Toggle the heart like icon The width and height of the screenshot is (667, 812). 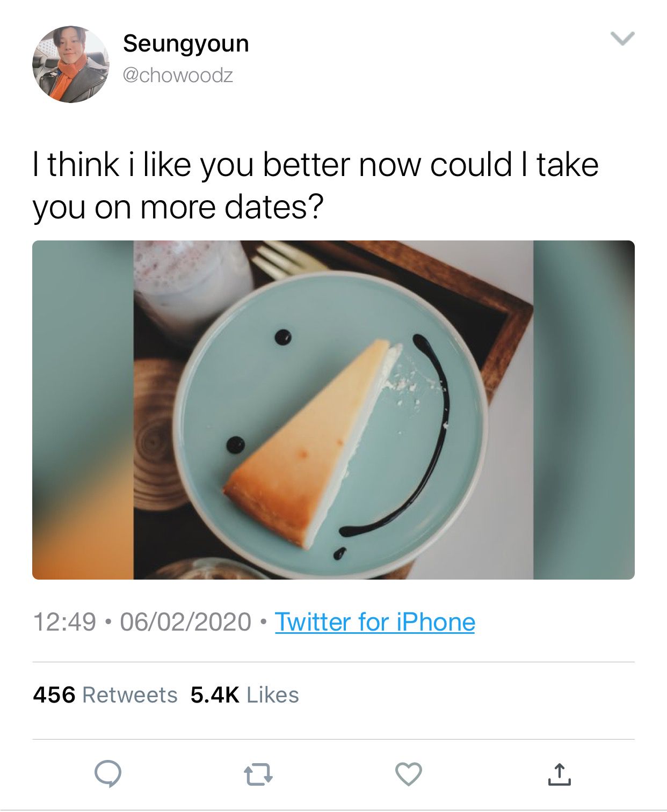409,774
